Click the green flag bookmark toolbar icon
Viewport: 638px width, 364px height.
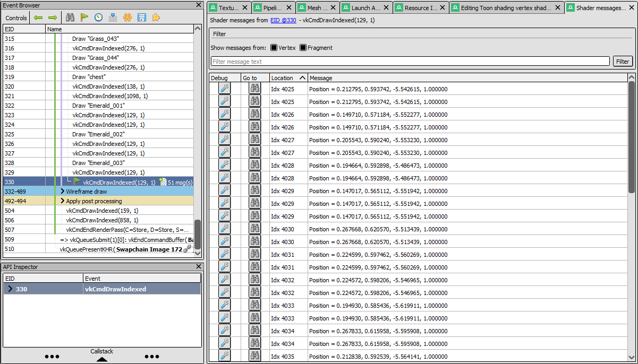(x=84, y=18)
